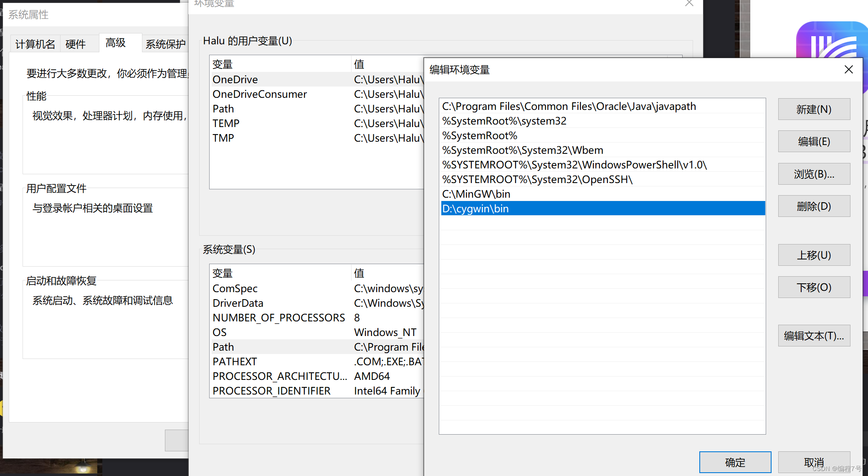Open 编辑文本(T)... text editor
The width and height of the screenshot is (868, 476).
814,336
